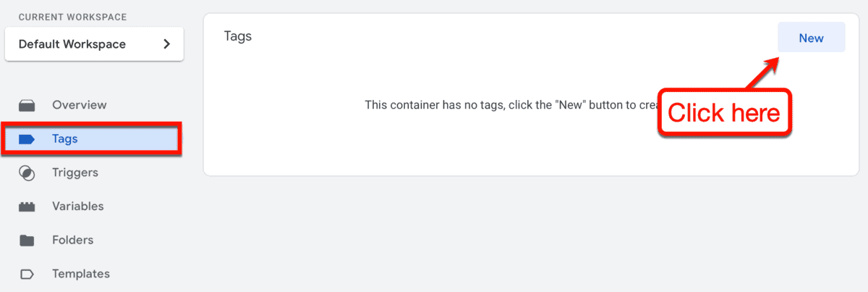Open the Folders text item
The height and width of the screenshot is (292, 868).
[x=72, y=240]
